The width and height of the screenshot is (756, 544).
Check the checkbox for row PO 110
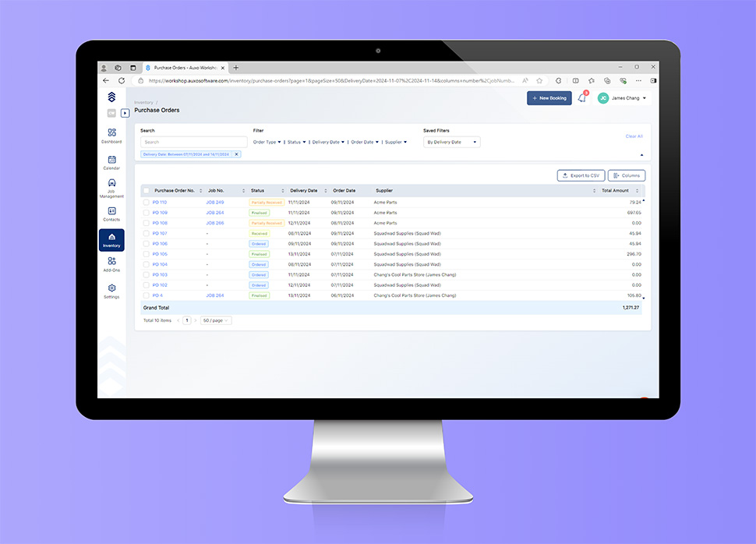click(146, 202)
